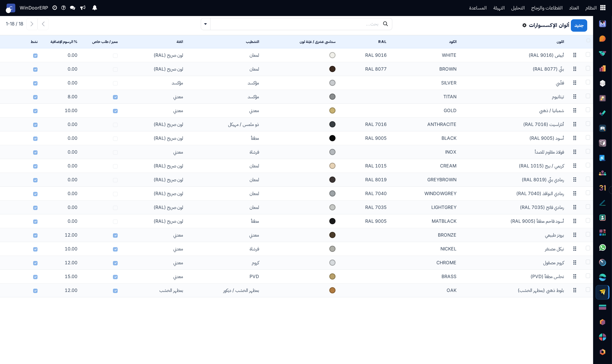
Task: Open the WhatsApp app in the sidebar
Action: [x=602, y=248]
